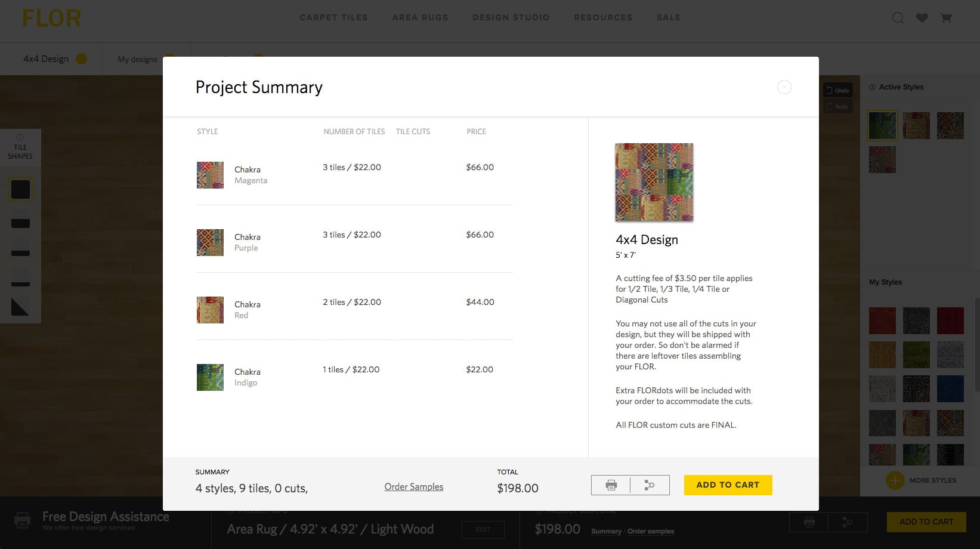
Task: Select the Red Chakra active style swatch
Action: point(916,125)
